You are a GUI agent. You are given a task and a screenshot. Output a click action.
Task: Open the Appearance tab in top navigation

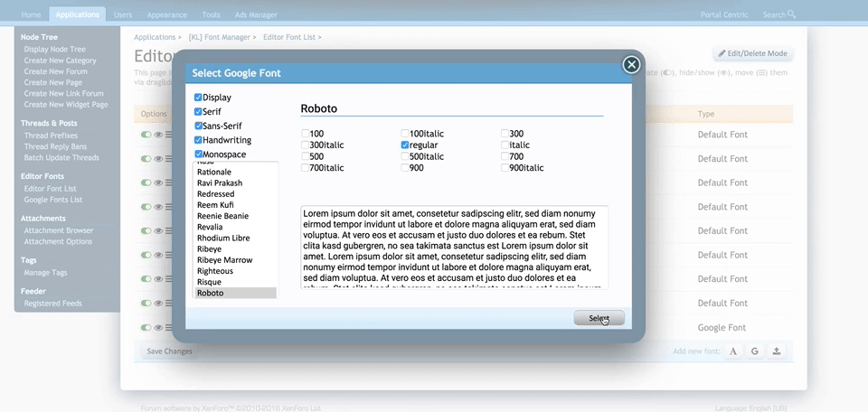click(x=166, y=15)
